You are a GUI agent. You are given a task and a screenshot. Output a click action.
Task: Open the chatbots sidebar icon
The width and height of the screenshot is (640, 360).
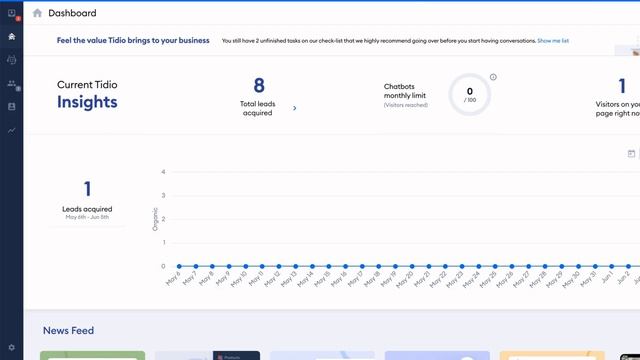12,60
